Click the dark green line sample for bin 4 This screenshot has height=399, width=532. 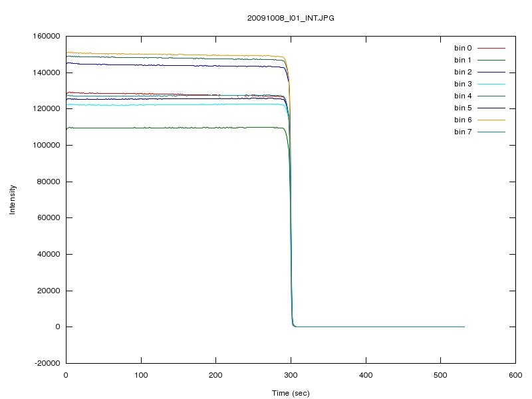pyautogui.click(x=491, y=96)
